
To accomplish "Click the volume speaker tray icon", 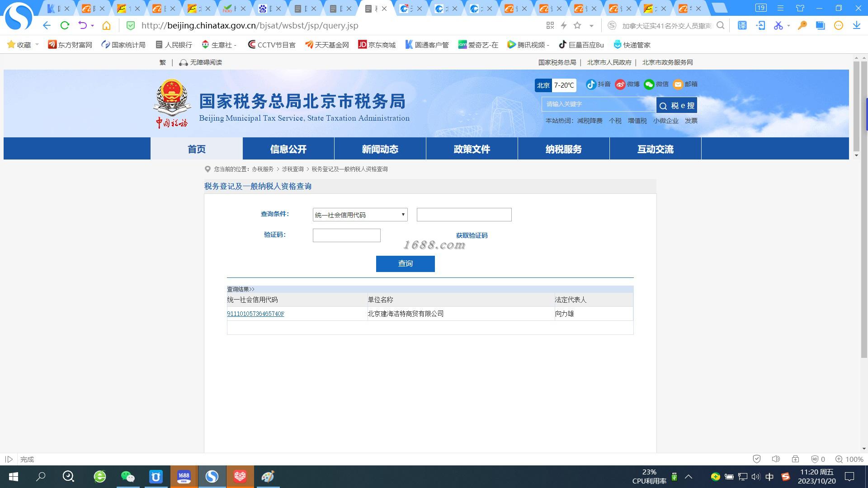I will [755, 477].
